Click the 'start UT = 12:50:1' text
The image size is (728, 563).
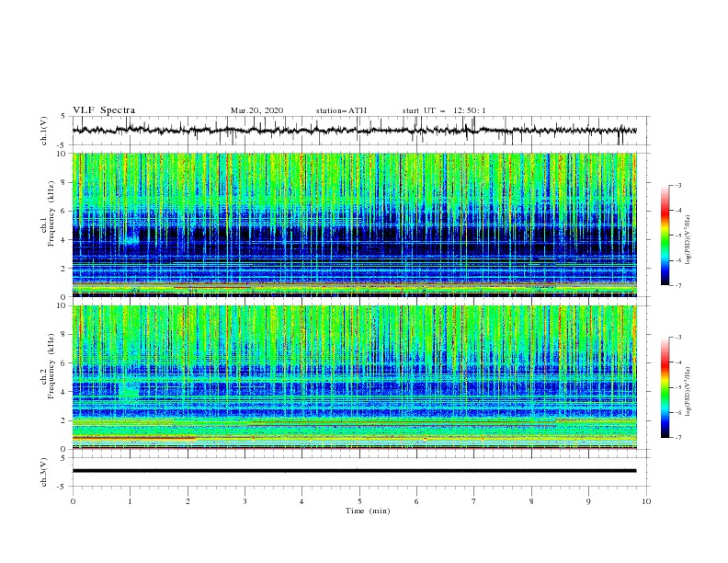coord(444,110)
